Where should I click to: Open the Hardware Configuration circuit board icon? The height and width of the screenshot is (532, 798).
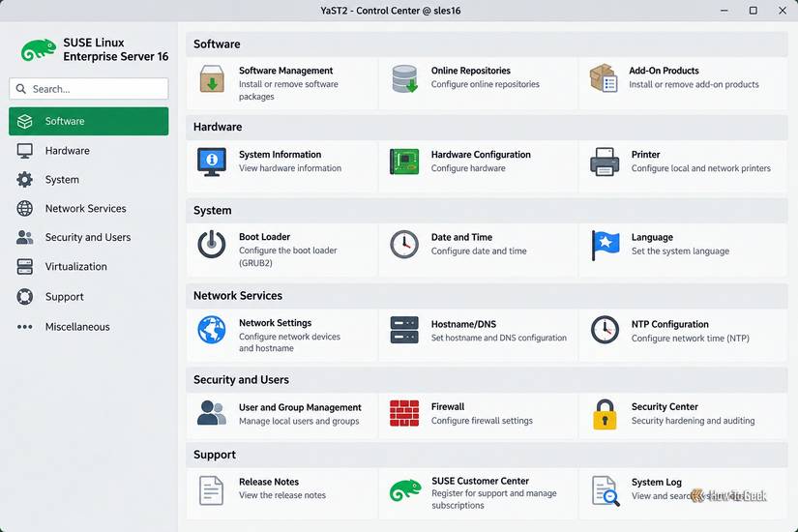point(404,162)
